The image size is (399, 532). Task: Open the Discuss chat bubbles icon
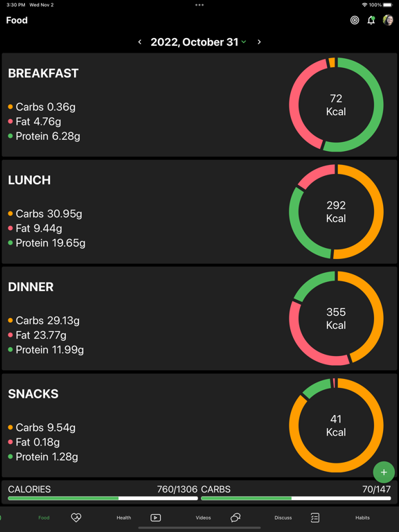[x=236, y=517]
